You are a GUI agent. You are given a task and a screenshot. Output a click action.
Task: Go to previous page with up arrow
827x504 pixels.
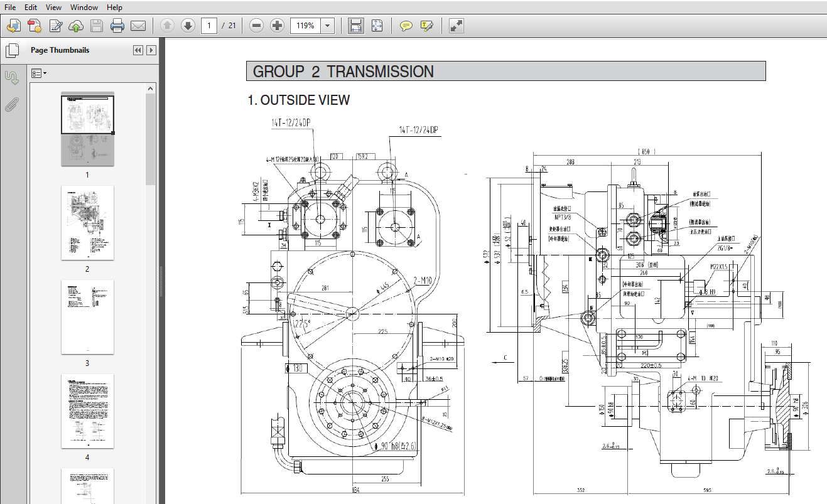(x=167, y=26)
